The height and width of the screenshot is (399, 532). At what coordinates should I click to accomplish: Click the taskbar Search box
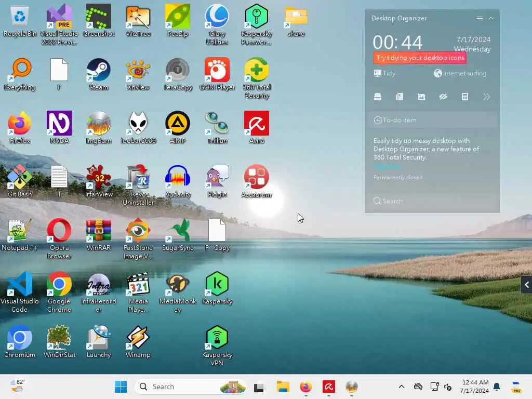(191, 387)
